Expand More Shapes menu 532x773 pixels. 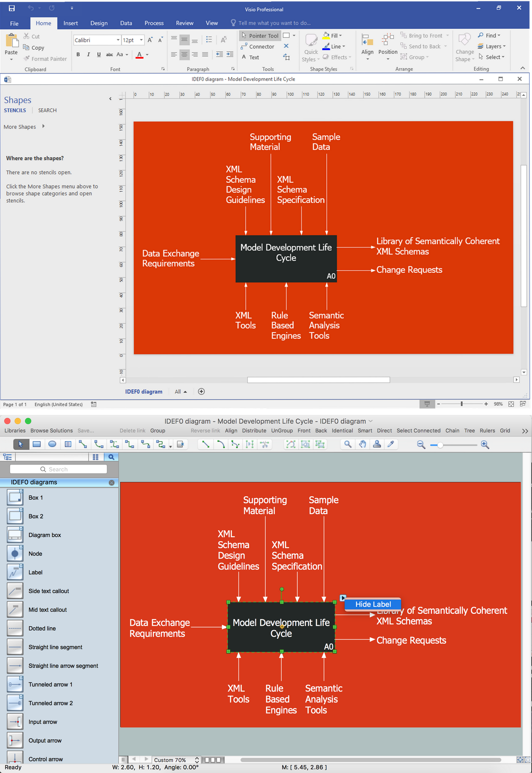coord(24,127)
